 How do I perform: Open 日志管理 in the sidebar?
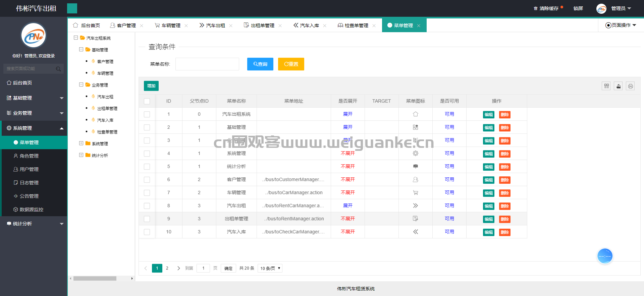(34, 183)
